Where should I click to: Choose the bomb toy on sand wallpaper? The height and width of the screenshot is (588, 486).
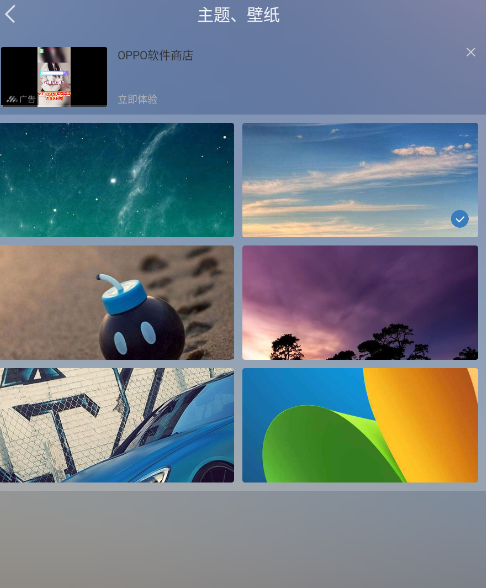[117, 303]
